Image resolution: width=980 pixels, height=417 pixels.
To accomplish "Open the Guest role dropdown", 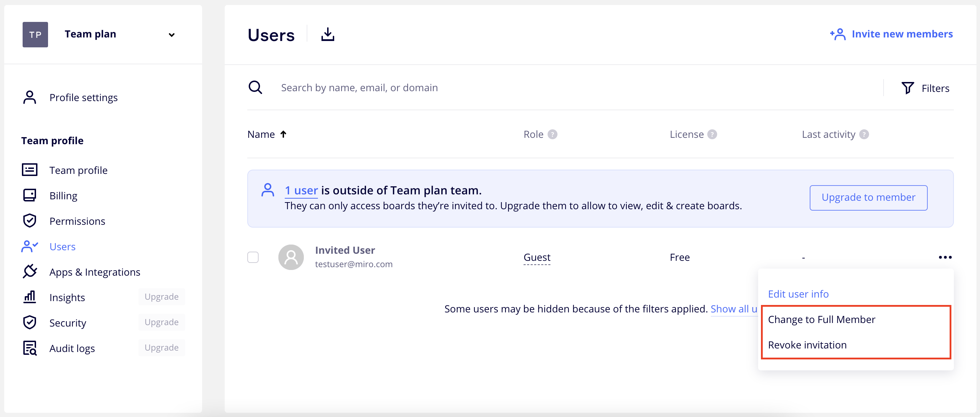I will click(537, 258).
